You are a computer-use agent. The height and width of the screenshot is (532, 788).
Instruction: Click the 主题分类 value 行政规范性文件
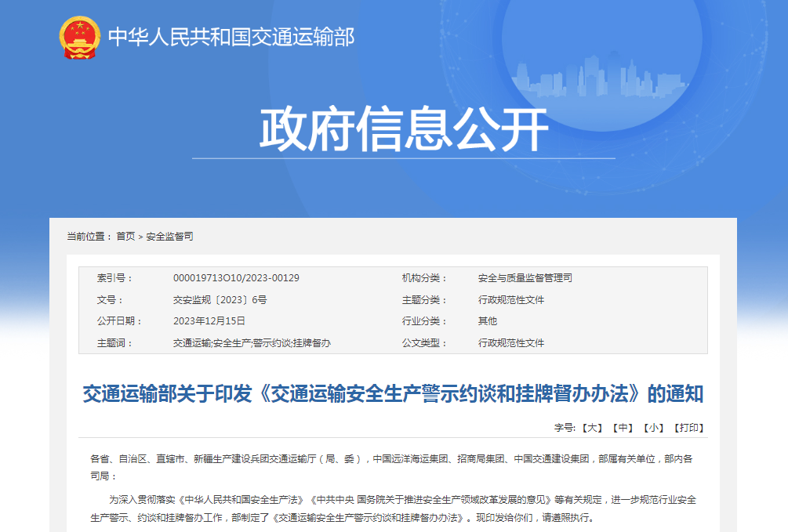click(510, 300)
